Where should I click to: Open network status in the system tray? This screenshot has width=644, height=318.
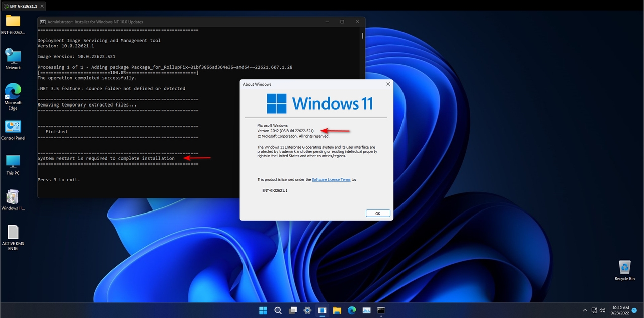coord(594,310)
